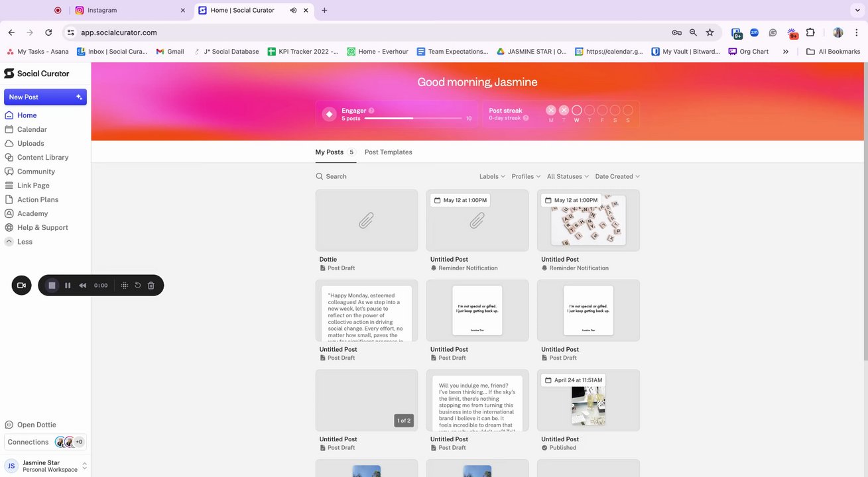Viewport: 868px width, 477px height.
Task: Bookmark this page with the star
Action: tap(710, 32)
